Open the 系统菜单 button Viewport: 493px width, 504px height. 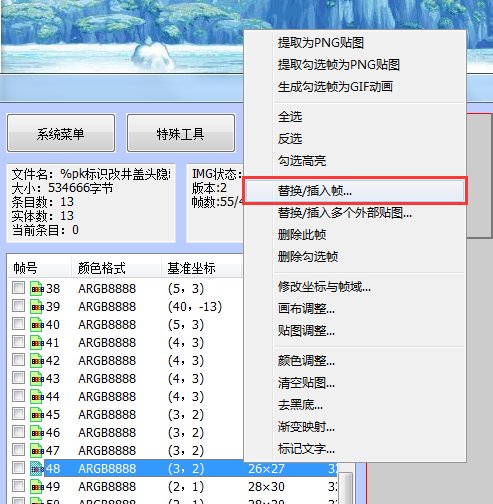(x=61, y=133)
